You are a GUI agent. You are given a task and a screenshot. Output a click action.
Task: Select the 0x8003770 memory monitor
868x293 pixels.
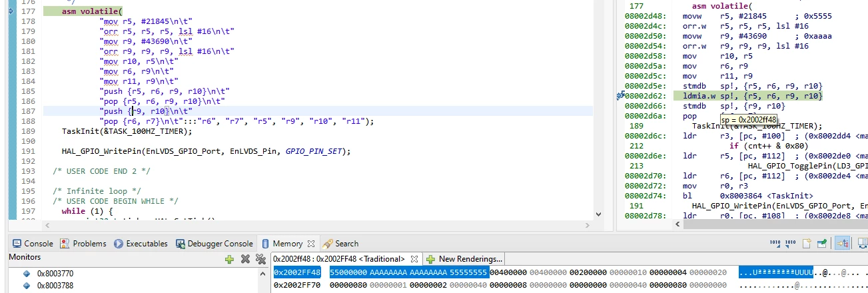pos(55,273)
